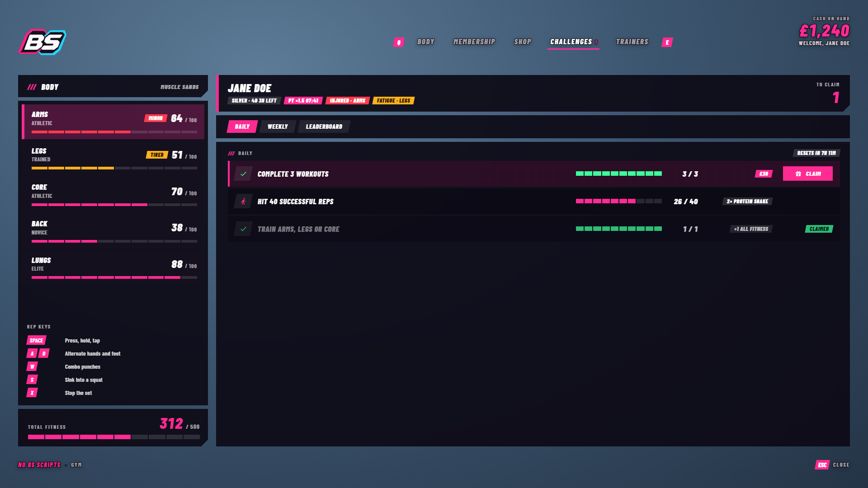Click the £1,240 cash on hand value
Image resolution: width=868 pixels, height=488 pixels.
824,31
